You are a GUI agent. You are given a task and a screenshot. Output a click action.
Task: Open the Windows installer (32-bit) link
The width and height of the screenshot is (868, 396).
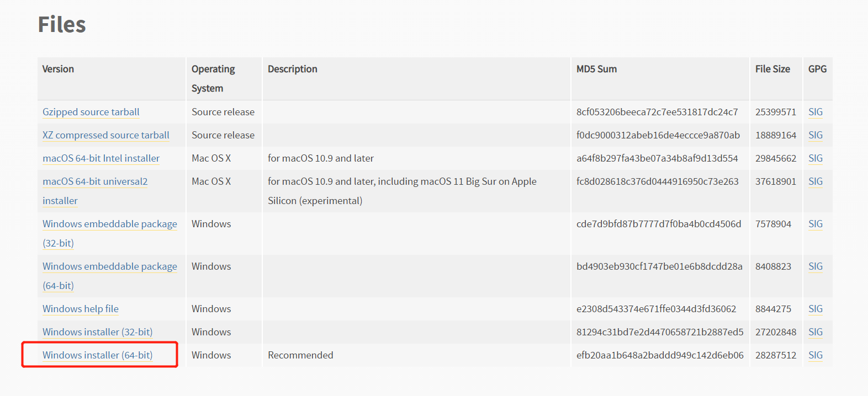click(x=98, y=332)
